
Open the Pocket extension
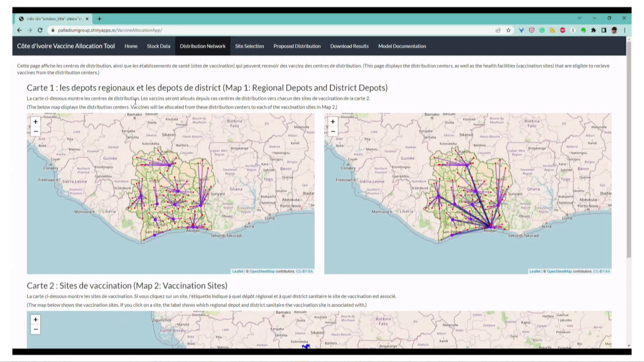coord(531,30)
